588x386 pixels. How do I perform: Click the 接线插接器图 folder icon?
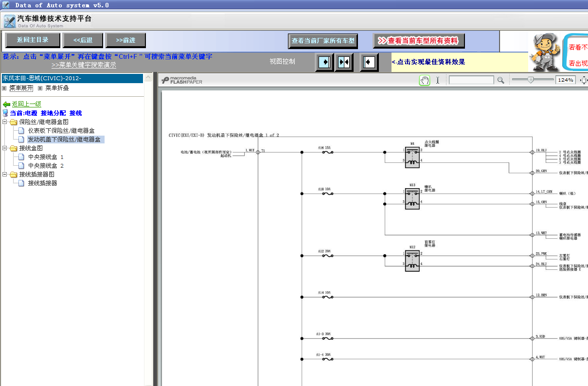pos(14,175)
